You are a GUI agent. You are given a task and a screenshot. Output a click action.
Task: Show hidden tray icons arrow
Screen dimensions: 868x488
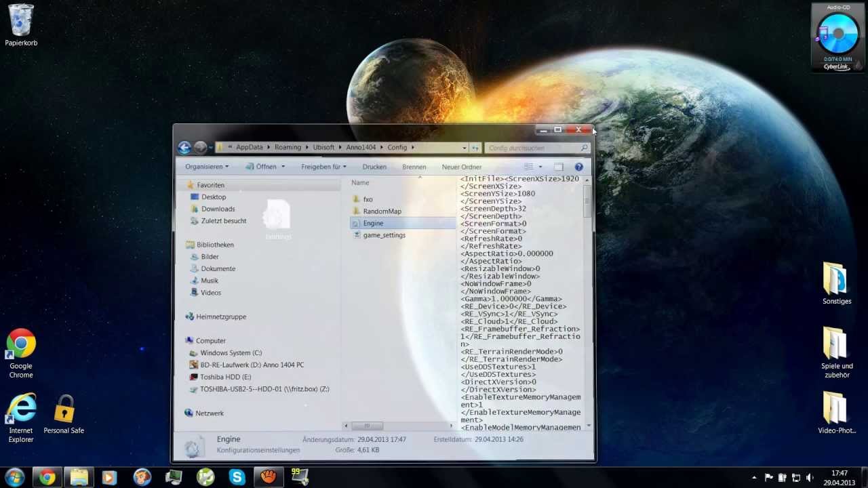[755, 478]
